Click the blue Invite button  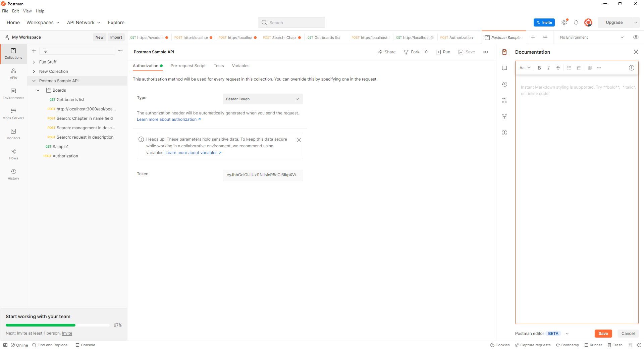point(544,22)
